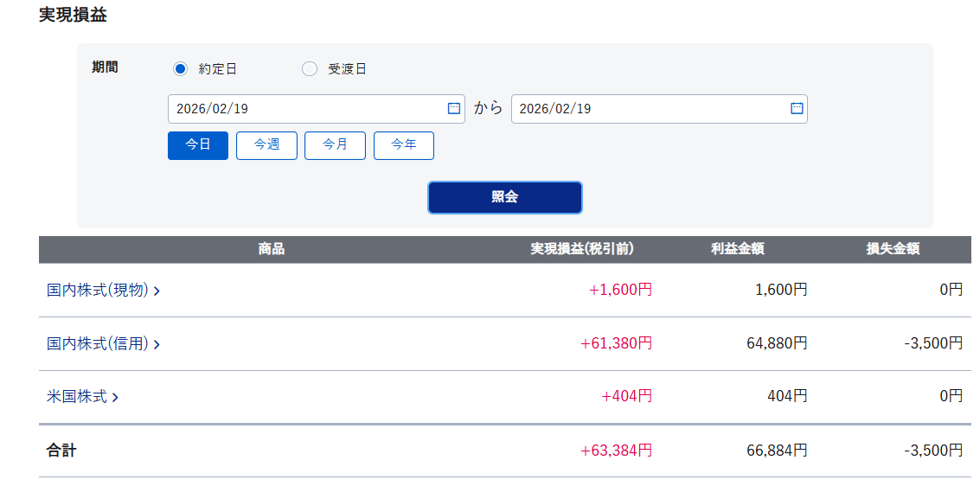Click the end date input field
Screen dimensions: 980x486
pos(649,109)
